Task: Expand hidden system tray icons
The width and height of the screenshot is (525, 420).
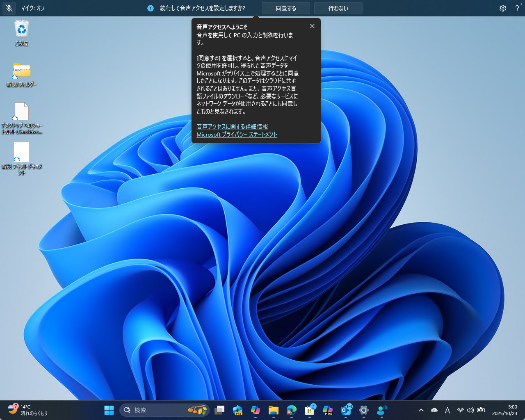Action: [x=421, y=410]
